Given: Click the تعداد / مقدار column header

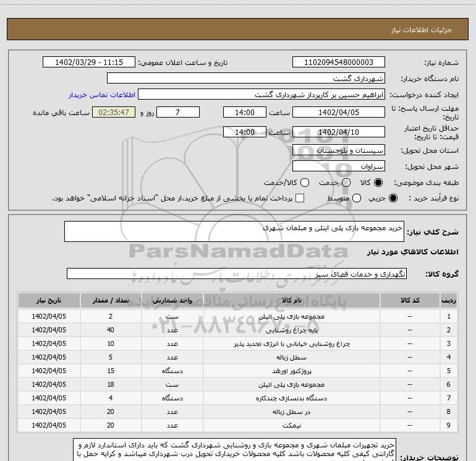Looking at the screenshot, I should (111, 300).
